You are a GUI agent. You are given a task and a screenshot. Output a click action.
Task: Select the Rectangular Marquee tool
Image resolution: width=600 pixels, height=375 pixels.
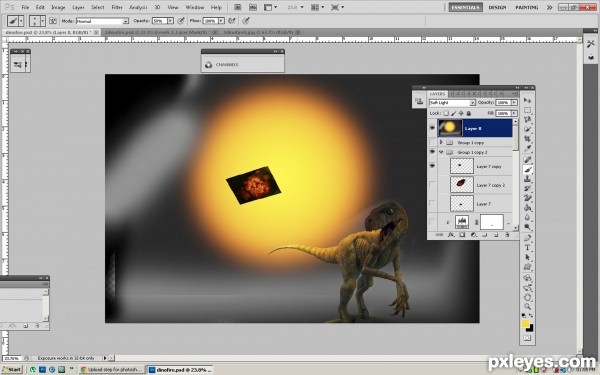pyautogui.click(x=527, y=110)
